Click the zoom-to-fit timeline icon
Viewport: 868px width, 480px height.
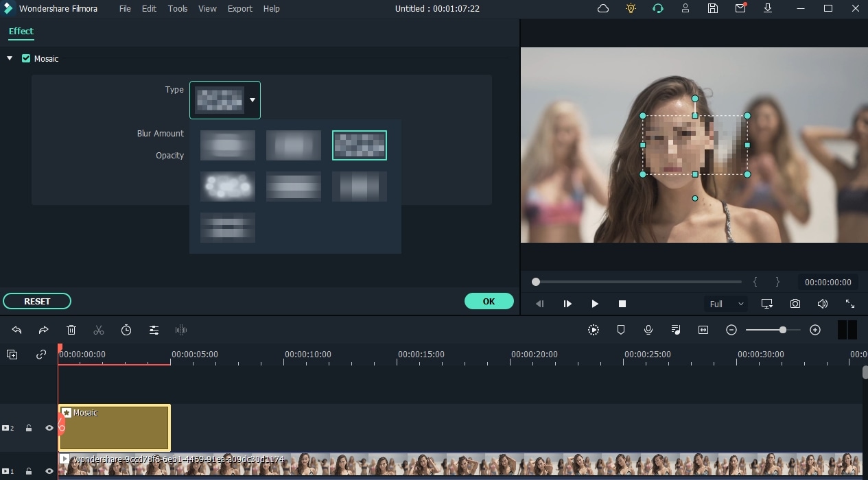(703, 330)
